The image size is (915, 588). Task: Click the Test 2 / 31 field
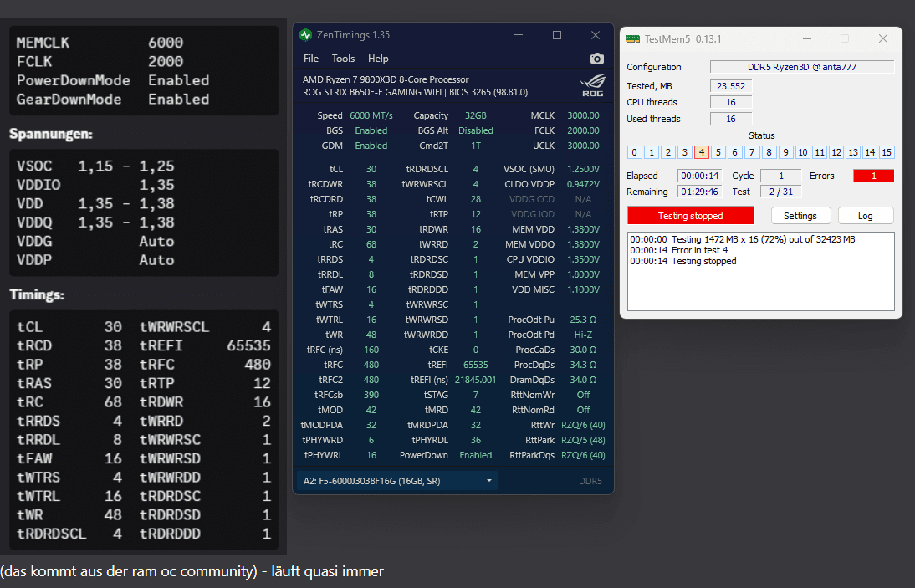tap(781, 192)
